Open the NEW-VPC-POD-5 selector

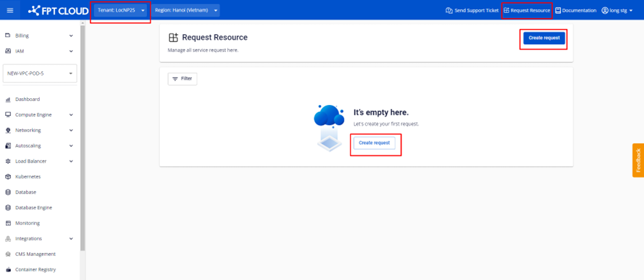click(40, 73)
